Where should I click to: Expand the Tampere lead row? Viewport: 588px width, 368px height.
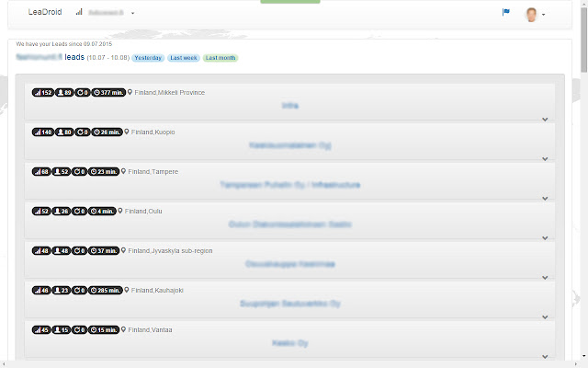pos(545,199)
